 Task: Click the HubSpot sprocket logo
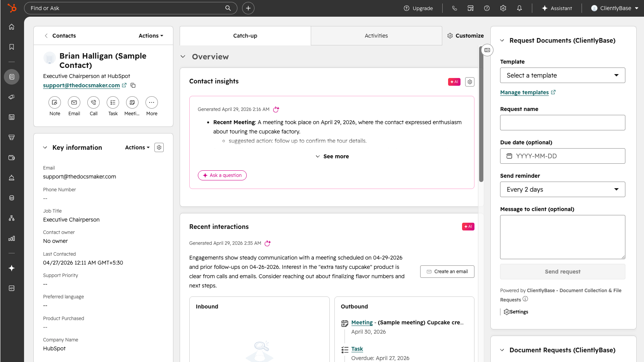pyautogui.click(x=12, y=8)
